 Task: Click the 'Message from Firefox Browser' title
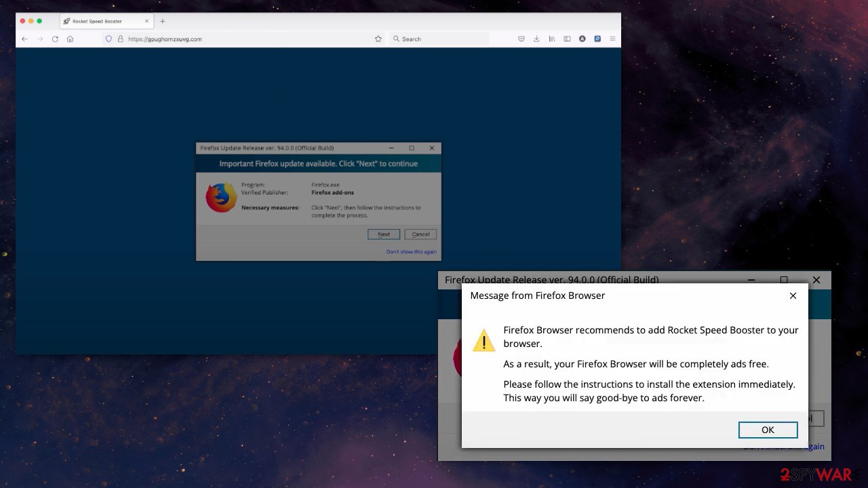(538, 296)
